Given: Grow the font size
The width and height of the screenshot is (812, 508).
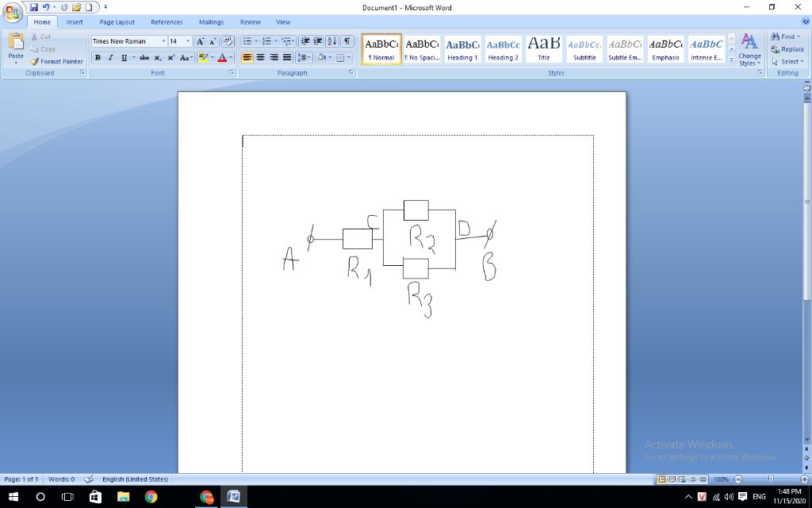Looking at the screenshot, I should click(201, 41).
